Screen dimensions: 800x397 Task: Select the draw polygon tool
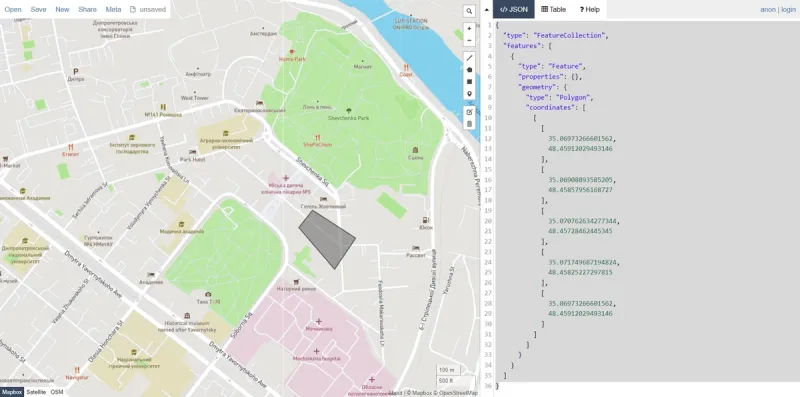tap(469, 70)
